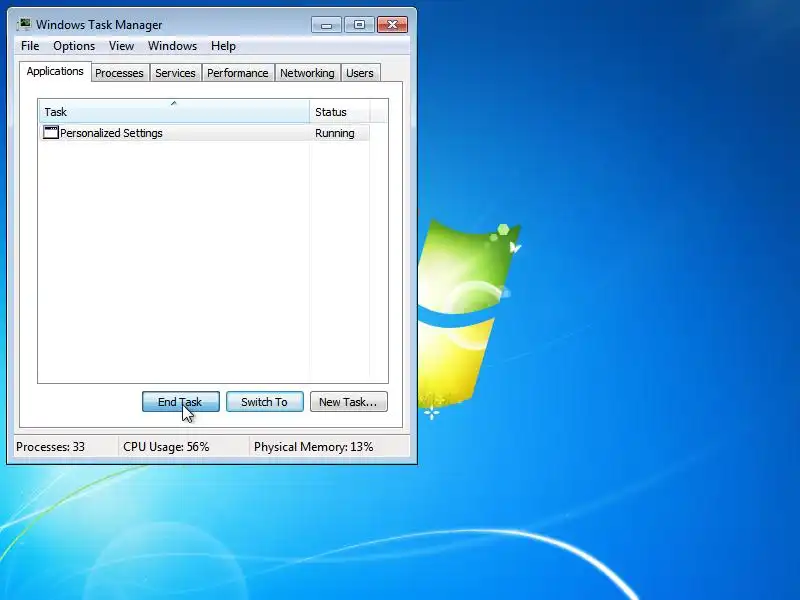Screen dimensions: 800x600
Task: Click Physical Memory: 13% status text
Action: pyautogui.click(x=314, y=447)
